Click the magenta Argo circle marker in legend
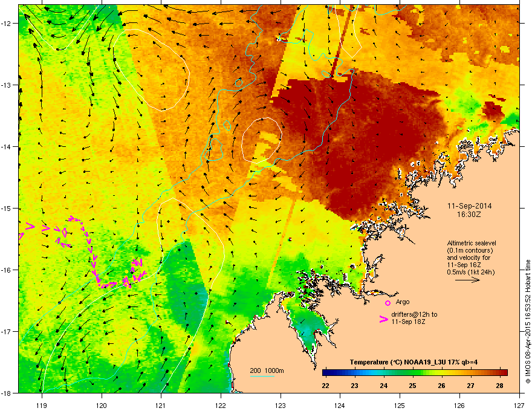 (388, 303)
